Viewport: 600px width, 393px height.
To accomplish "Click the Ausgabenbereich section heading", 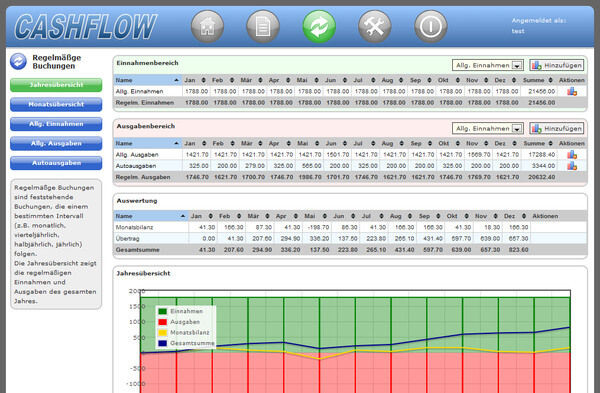I will pos(145,126).
